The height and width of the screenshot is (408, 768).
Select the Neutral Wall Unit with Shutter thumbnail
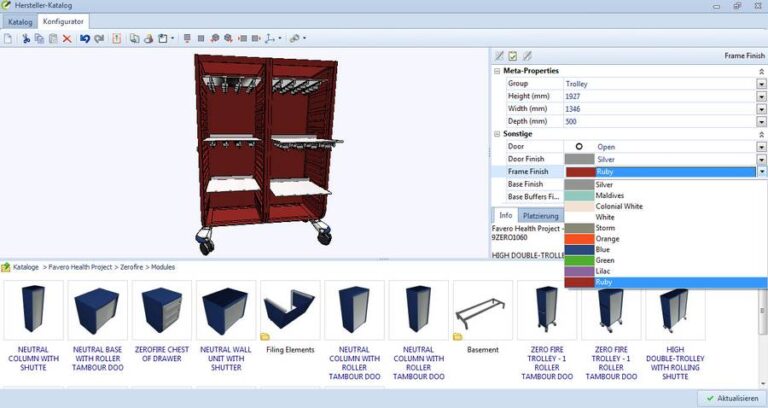[x=226, y=311]
